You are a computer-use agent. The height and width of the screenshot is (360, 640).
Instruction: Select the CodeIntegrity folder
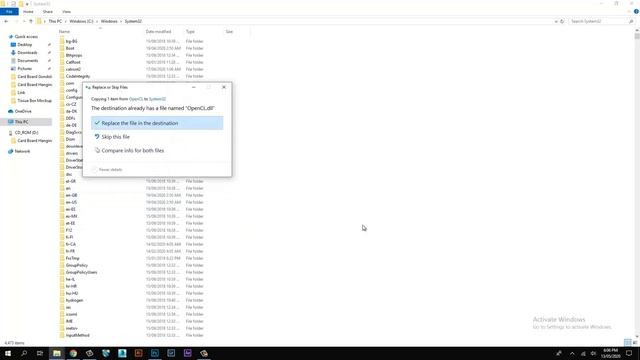point(78,76)
